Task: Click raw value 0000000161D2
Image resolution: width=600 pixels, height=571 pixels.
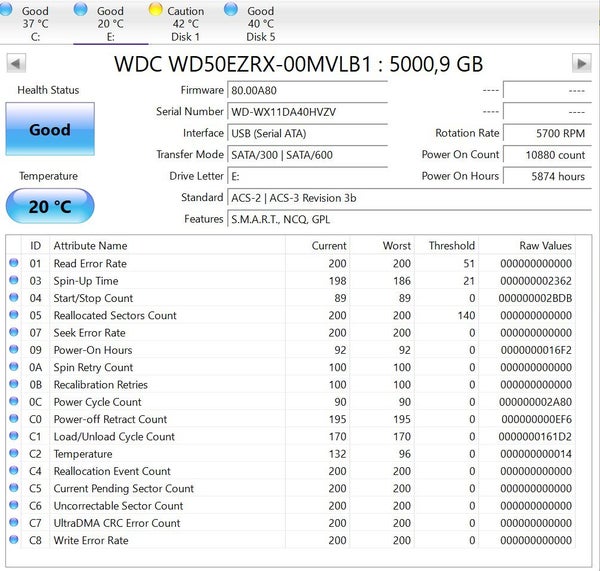Action: pos(535,437)
